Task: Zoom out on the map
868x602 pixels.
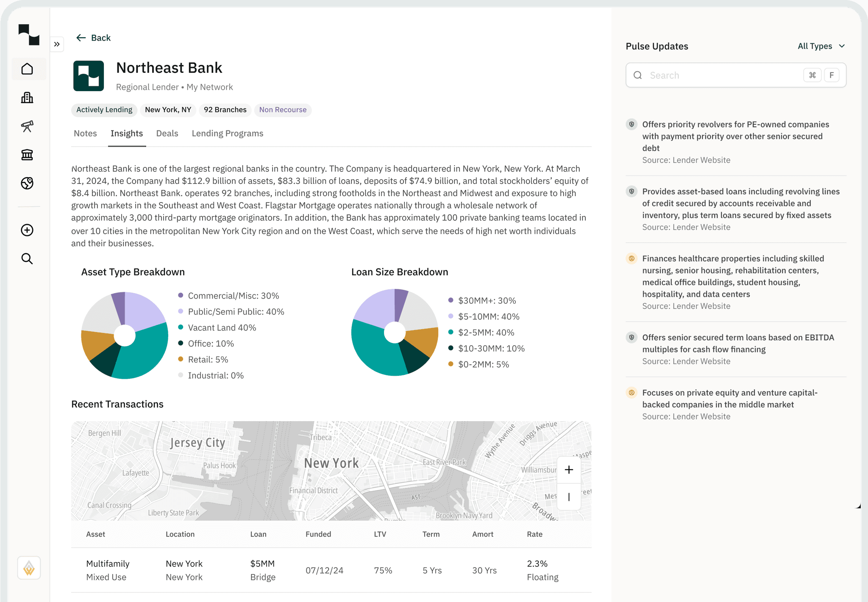Action: point(569,497)
